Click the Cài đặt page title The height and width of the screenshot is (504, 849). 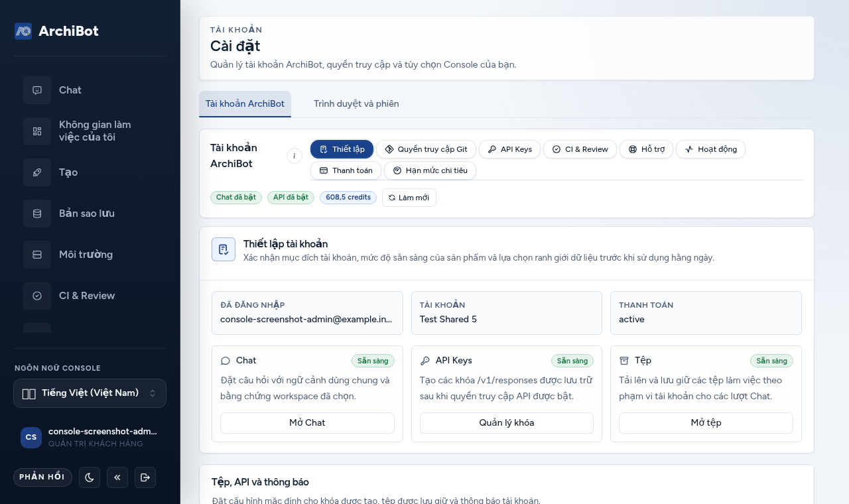235,46
